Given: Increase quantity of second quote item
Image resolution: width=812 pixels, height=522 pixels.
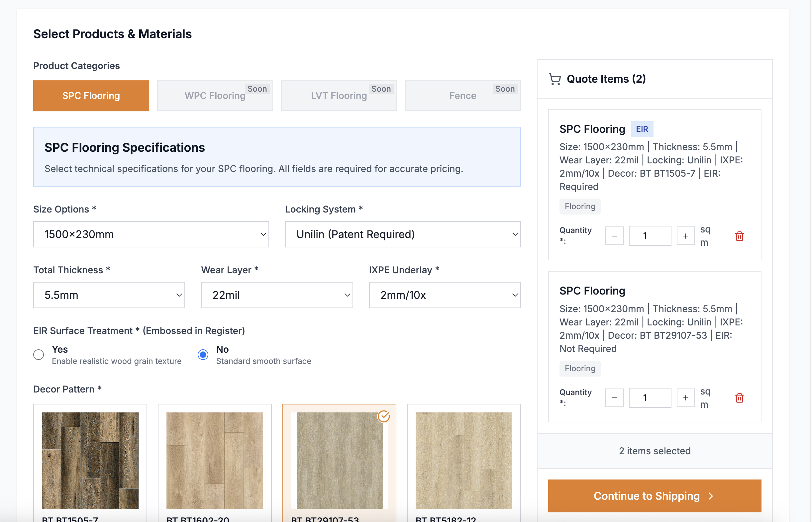Looking at the screenshot, I should click(685, 397).
